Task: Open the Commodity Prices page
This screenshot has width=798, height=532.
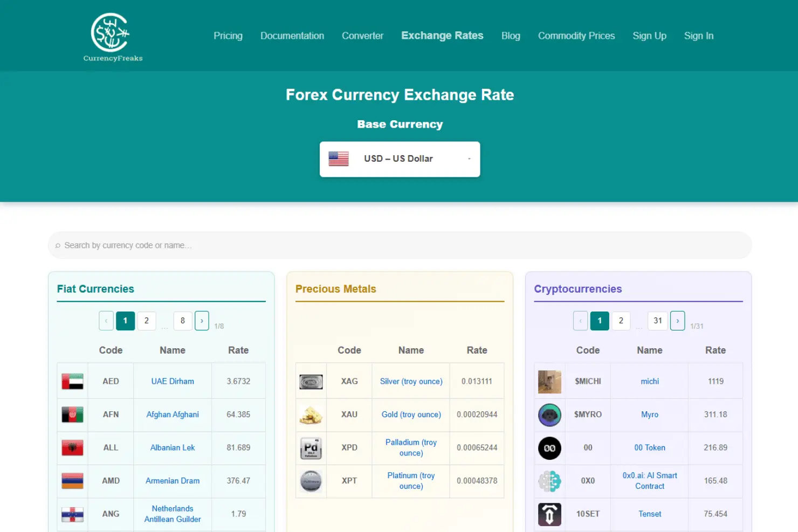Action: [x=576, y=36]
